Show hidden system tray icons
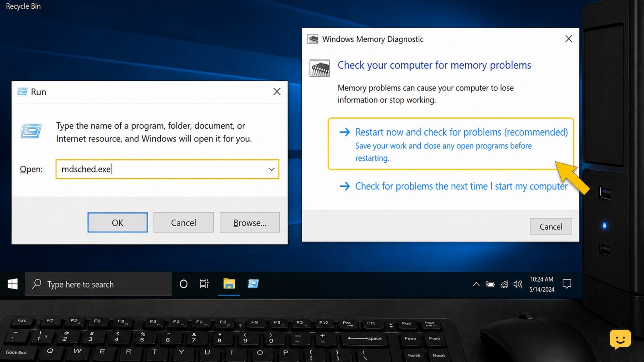Viewport: 644px width, 362px height. [x=476, y=284]
